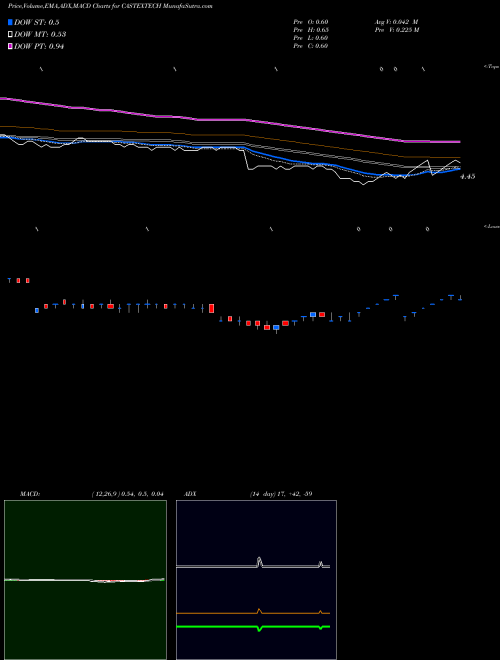The width and height of the screenshot is (500, 660).
Task: Click the white DOW MT legend swatch
Action: [x=10, y=35]
